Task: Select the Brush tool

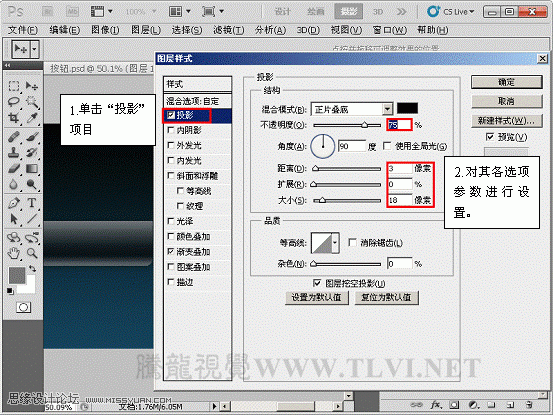Action: [x=32, y=137]
